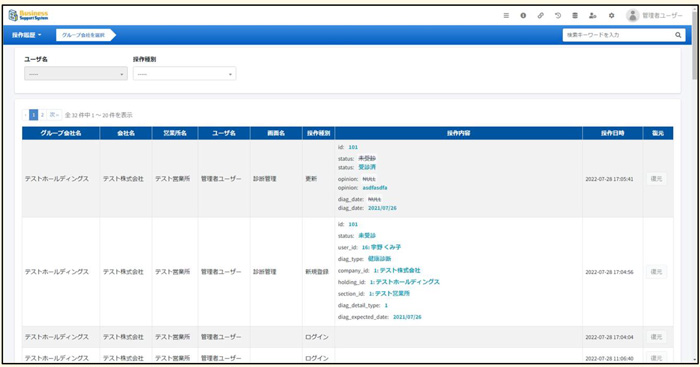Click the chain link icon
The width and height of the screenshot is (700, 367).
(x=540, y=16)
